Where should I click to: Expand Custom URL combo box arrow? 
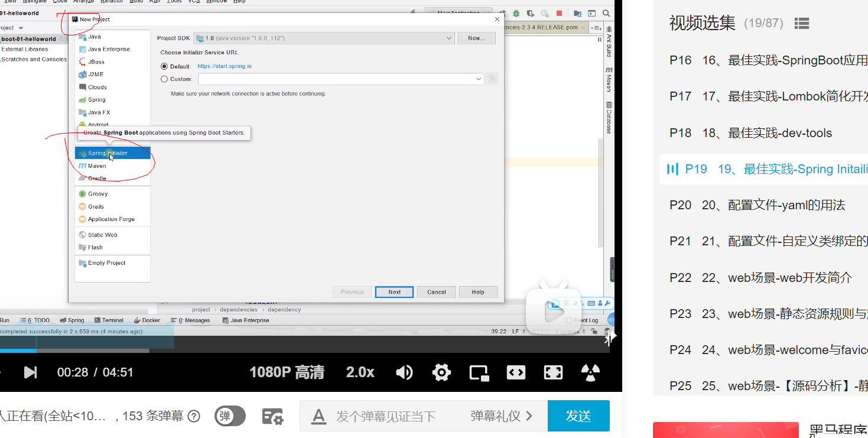pyautogui.click(x=479, y=79)
